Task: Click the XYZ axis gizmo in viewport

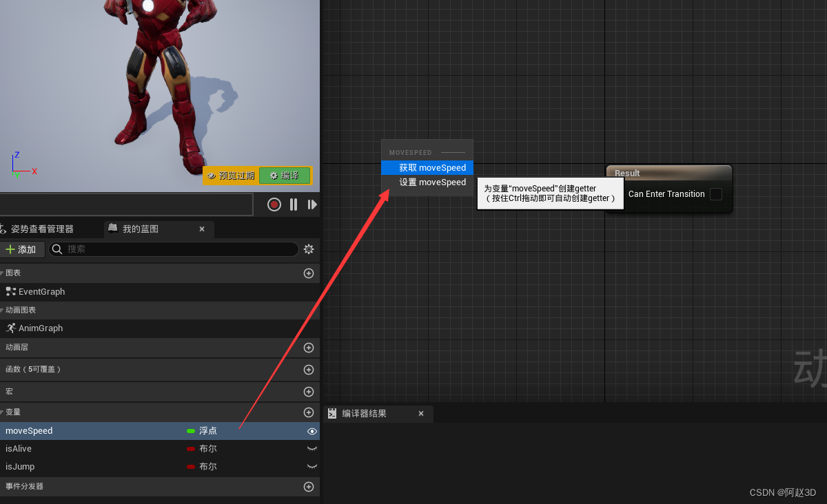Action: coord(23,165)
